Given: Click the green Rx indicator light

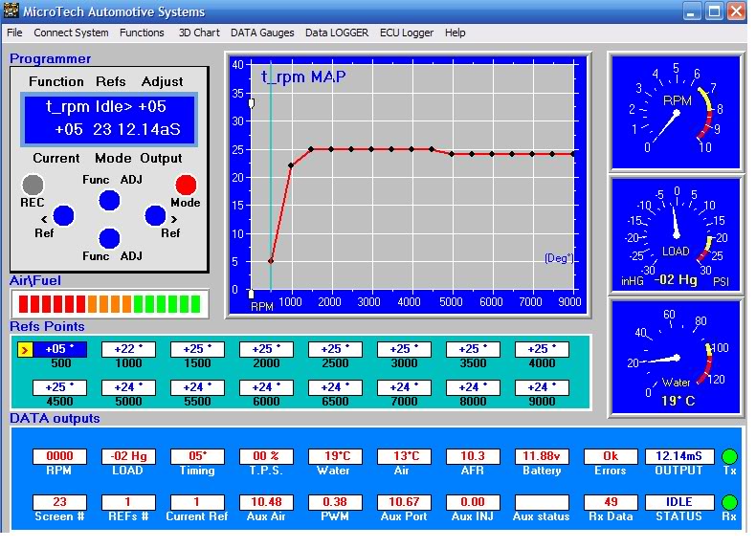Looking at the screenshot, I should 729,502.
